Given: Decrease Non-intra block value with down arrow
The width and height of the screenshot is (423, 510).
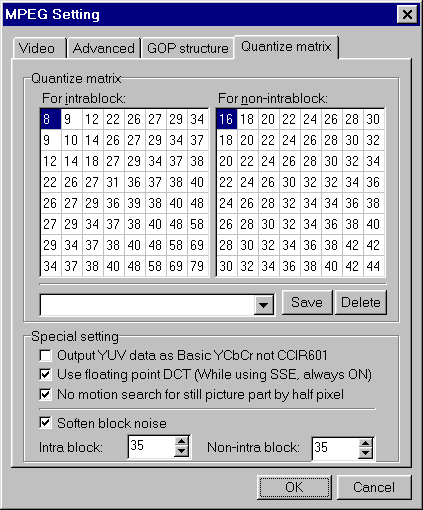Looking at the screenshot, I should tap(366, 453).
